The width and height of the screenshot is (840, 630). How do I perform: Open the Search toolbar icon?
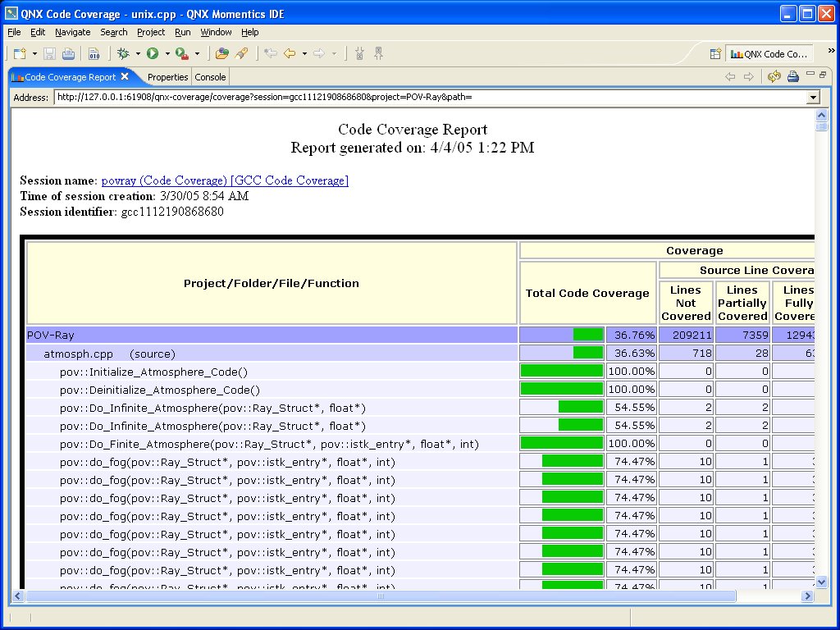(x=240, y=53)
